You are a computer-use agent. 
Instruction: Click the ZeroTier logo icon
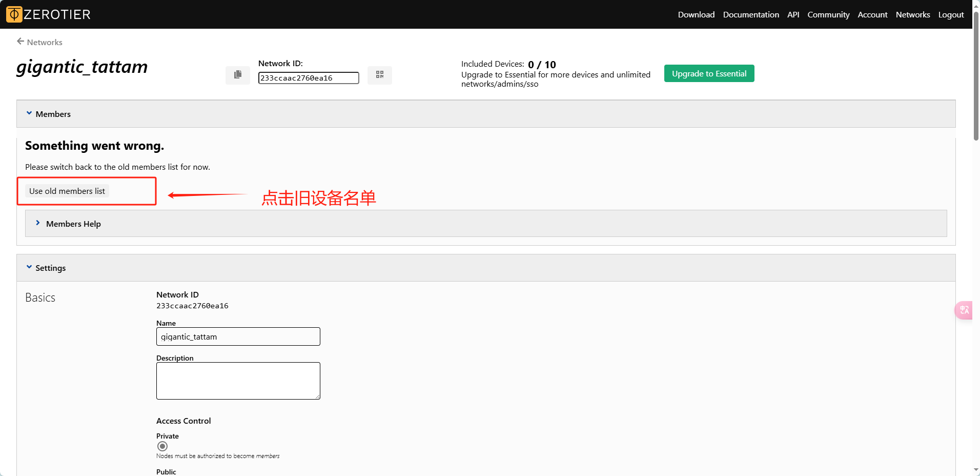pyautogui.click(x=14, y=14)
